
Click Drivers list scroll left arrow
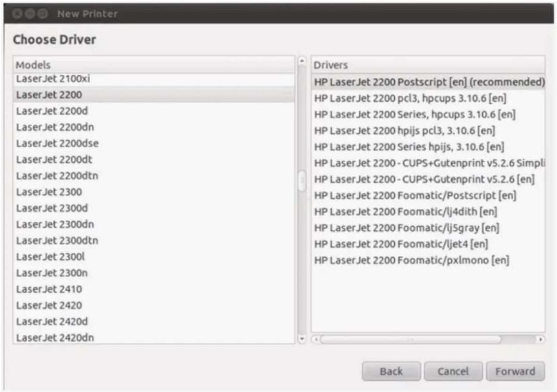pyautogui.click(x=316, y=339)
